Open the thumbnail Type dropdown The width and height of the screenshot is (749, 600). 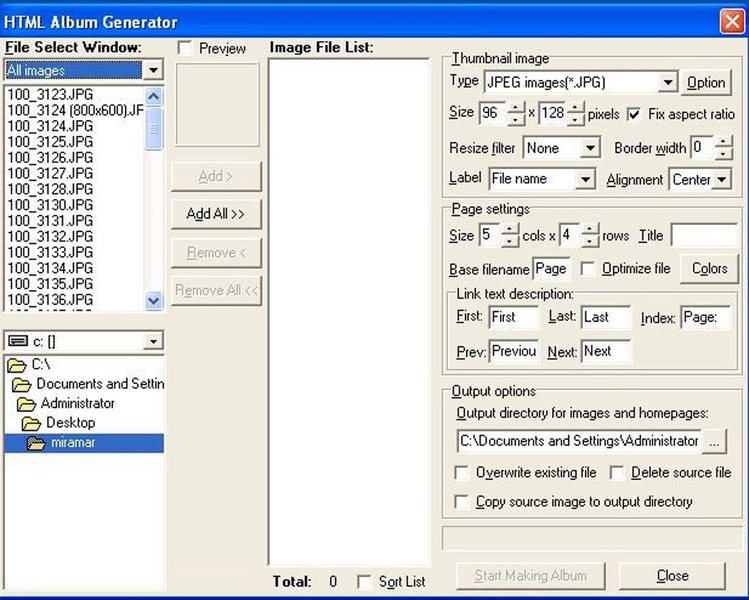[667, 83]
